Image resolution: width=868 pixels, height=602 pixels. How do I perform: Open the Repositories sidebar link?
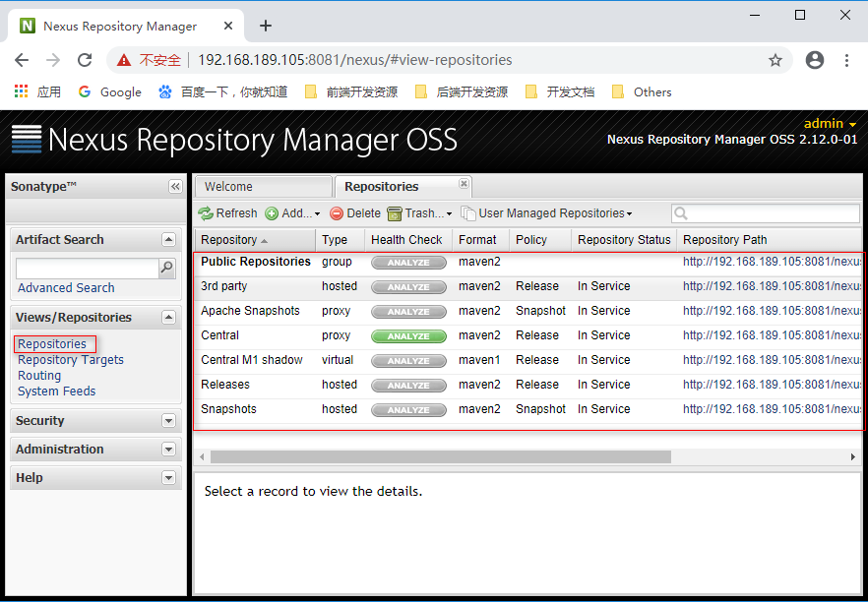point(52,344)
